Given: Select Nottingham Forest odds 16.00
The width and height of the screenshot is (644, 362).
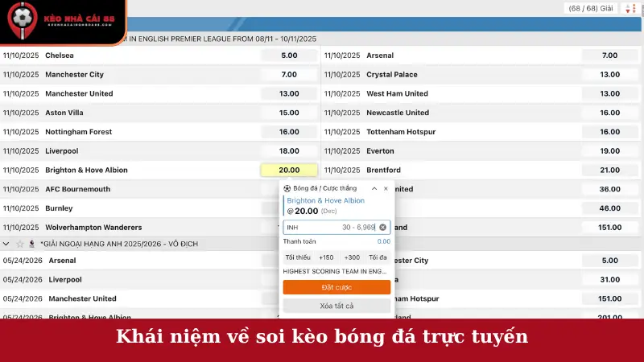Looking at the screenshot, I should pyautogui.click(x=289, y=132).
